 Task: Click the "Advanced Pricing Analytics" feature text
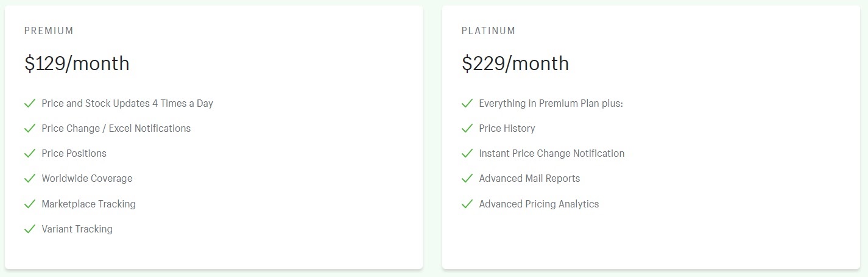[539, 204]
